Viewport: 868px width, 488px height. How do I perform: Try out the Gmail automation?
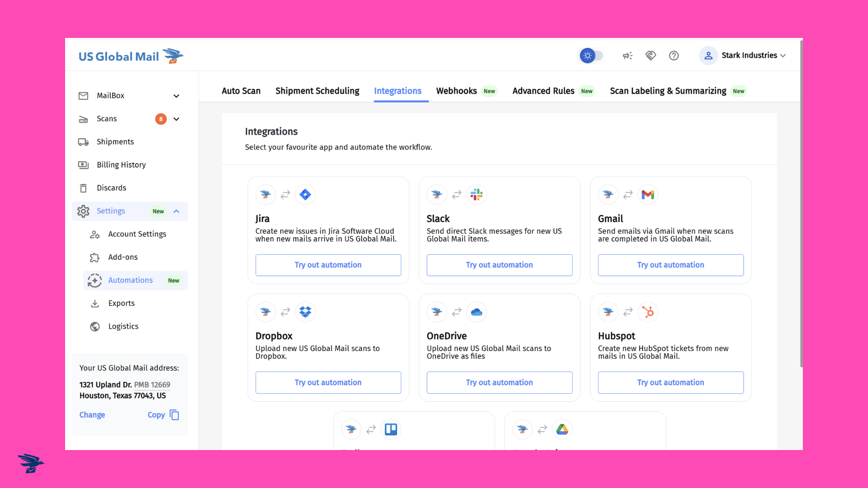670,265
